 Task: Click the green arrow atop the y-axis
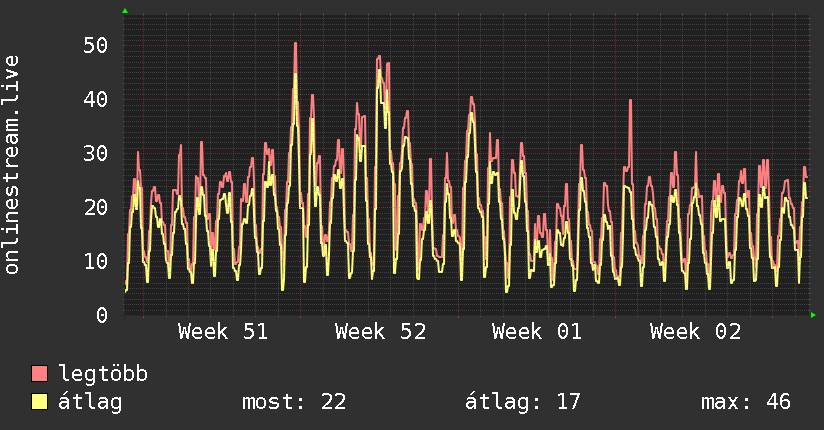[125, 11]
